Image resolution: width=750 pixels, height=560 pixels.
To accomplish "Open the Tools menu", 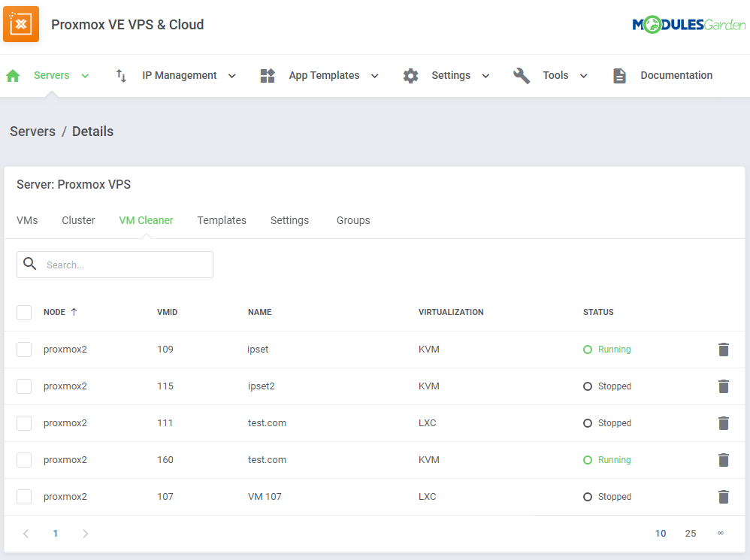I will pos(555,76).
